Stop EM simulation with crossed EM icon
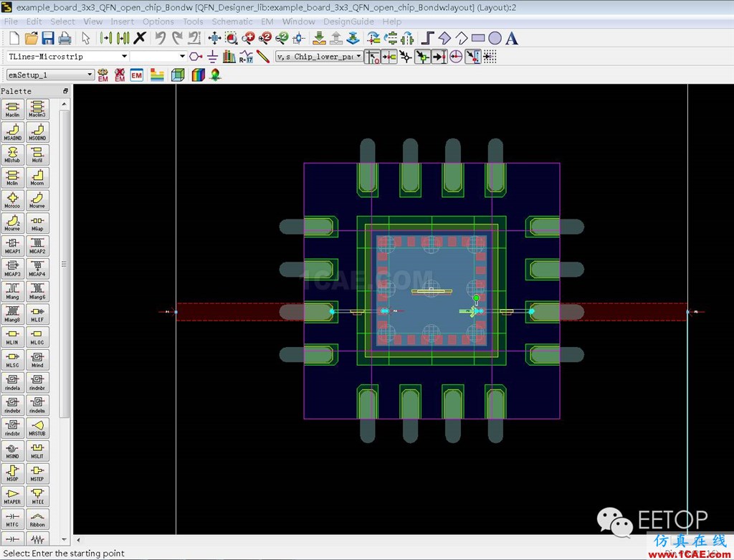734x560 pixels. pyautogui.click(x=120, y=75)
